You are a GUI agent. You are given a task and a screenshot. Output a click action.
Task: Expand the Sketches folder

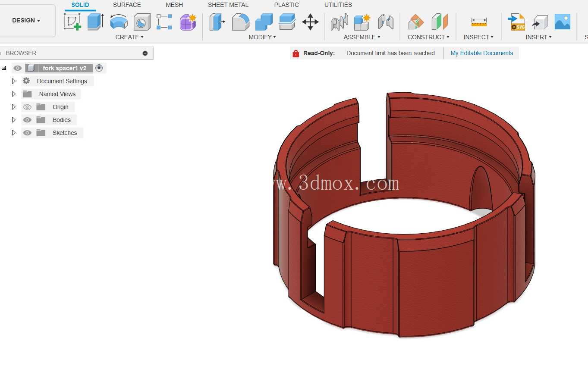[x=13, y=133]
